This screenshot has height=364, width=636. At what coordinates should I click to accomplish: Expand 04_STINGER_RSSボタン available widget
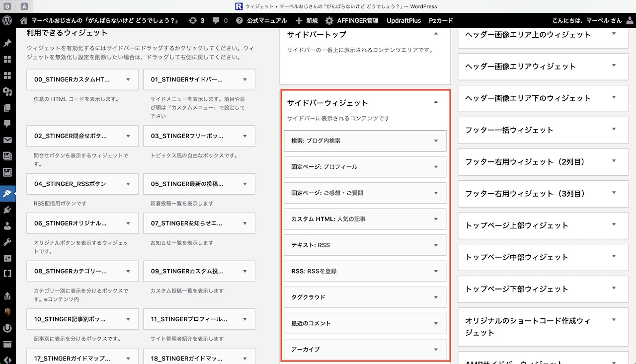coord(128,184)
